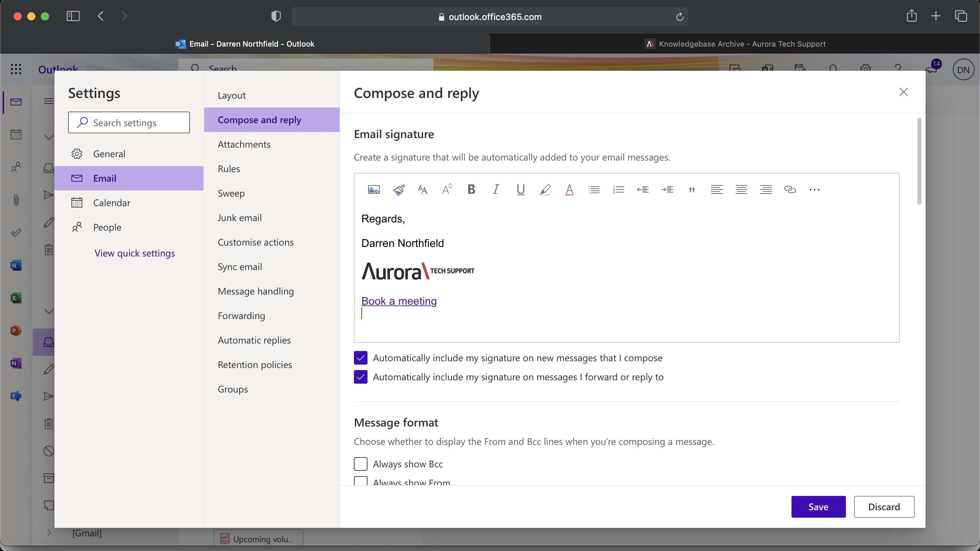980x551 pixels.
Task: Select the Compose and reply tab
Action: pyautogui.click(x=259, y=119)
